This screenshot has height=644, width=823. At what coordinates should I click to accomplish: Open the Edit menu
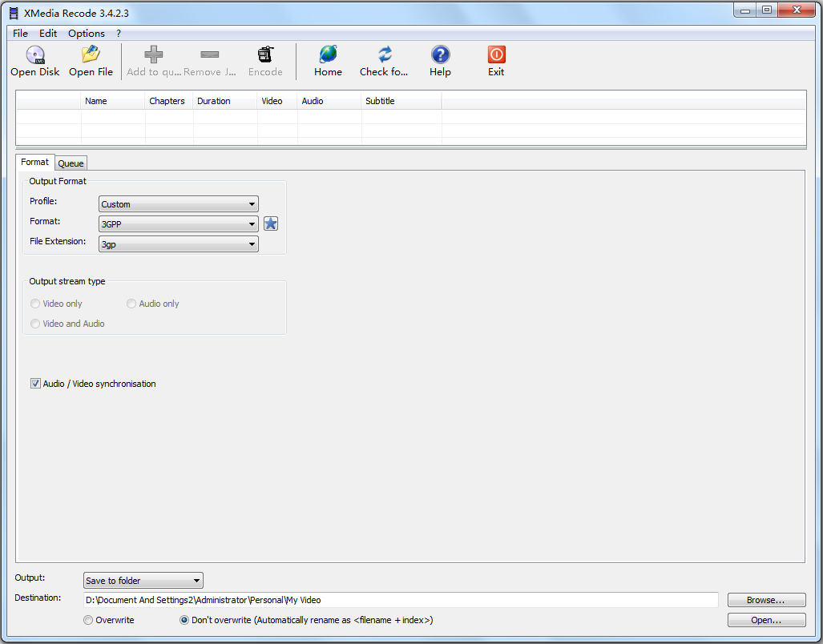point(48,33)
